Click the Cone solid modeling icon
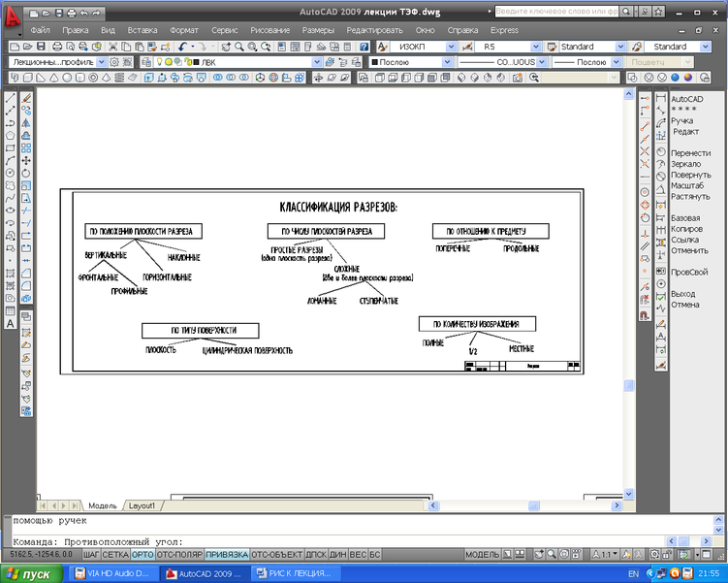 (x=54, y=78)
